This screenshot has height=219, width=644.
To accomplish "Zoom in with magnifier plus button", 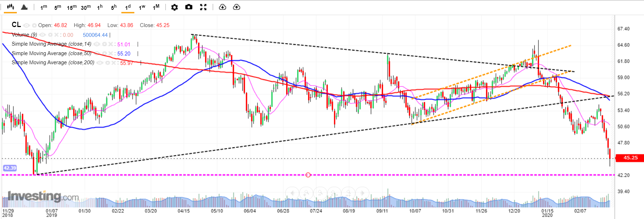I will pos(306,193).
